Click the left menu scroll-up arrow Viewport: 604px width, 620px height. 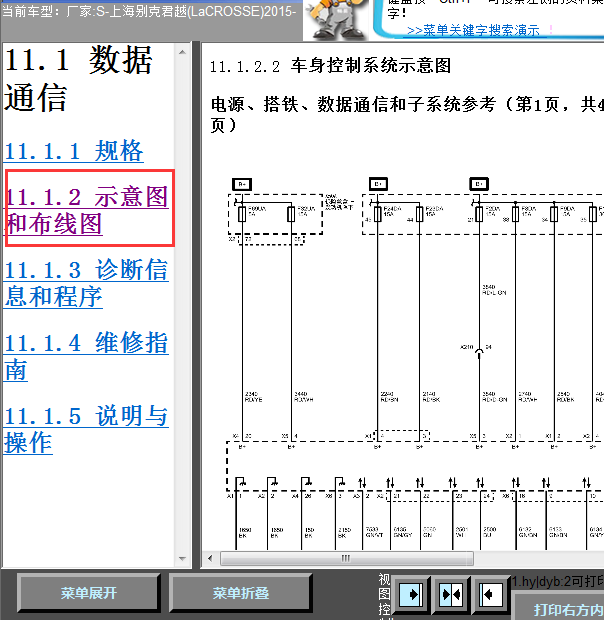pos(182,52)
